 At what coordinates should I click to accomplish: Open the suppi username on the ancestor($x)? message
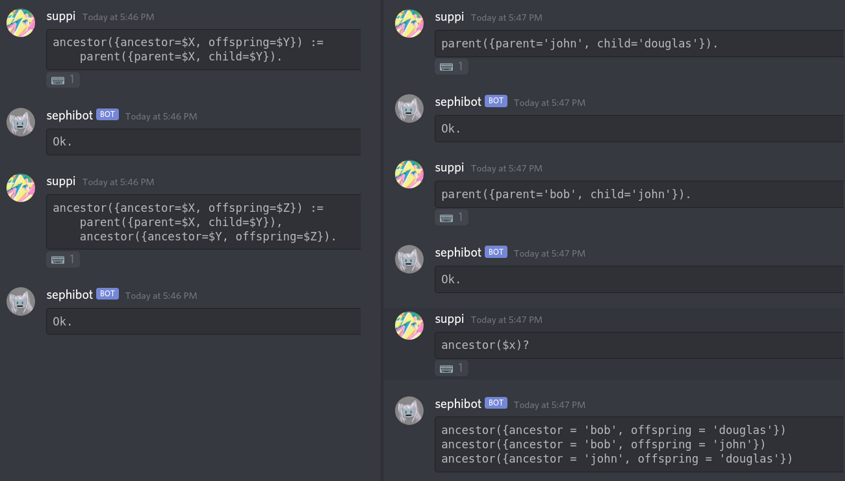pyautogui.click(x=449, y=319)
